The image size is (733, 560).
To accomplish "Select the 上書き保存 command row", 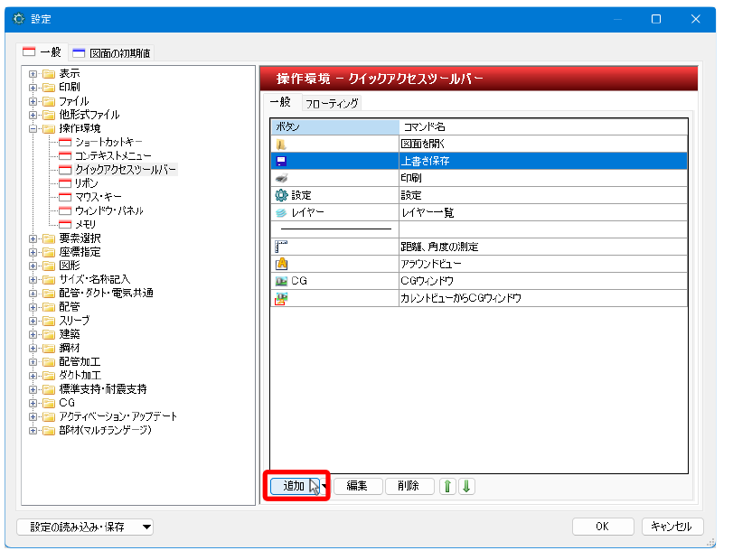I will pyautogui.click(x=479, y=161).
